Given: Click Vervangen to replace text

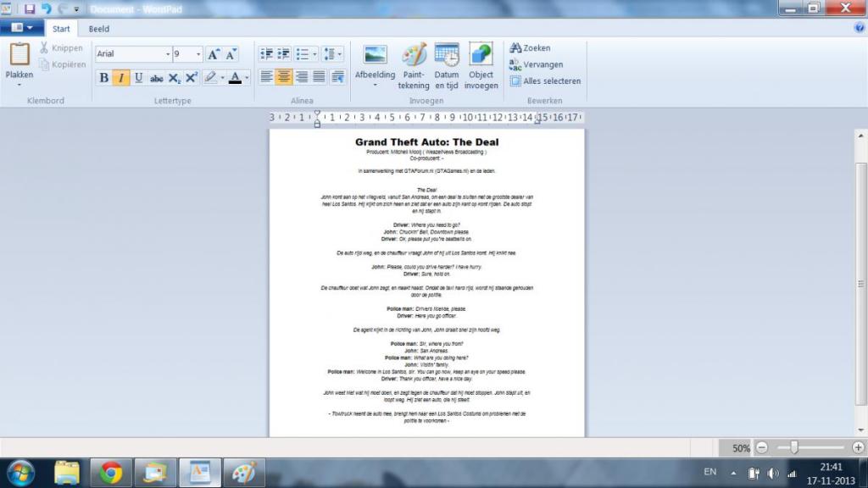Looking at the screenshot, I should click(537, 64).
